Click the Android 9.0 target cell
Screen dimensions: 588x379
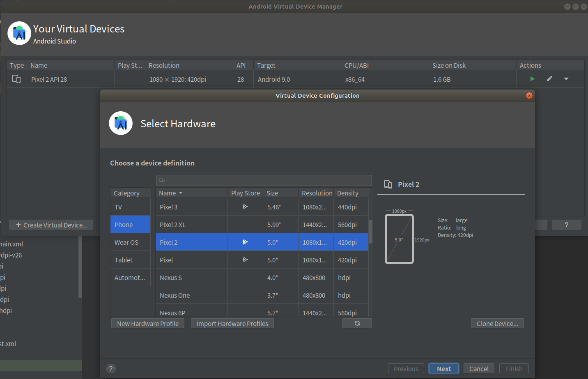(297, 79)
